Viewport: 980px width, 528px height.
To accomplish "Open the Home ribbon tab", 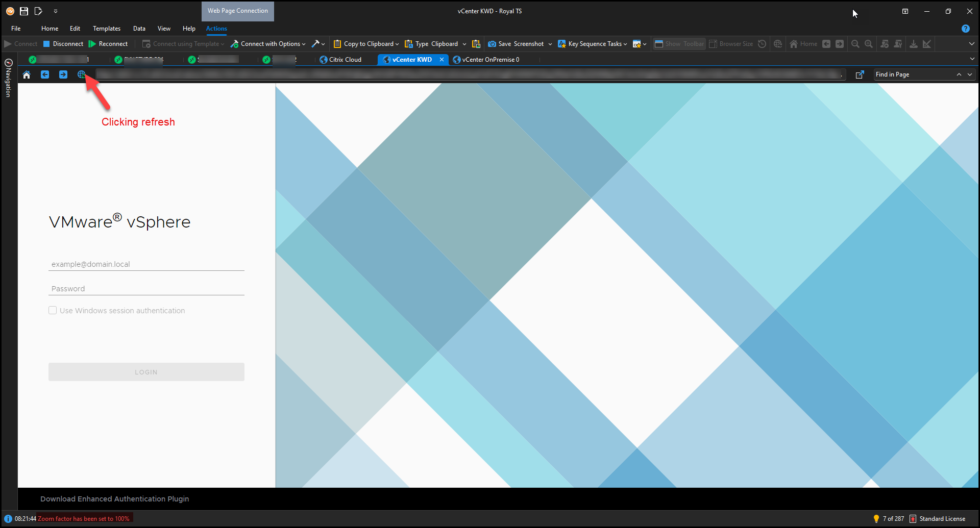I will (50, 29).
